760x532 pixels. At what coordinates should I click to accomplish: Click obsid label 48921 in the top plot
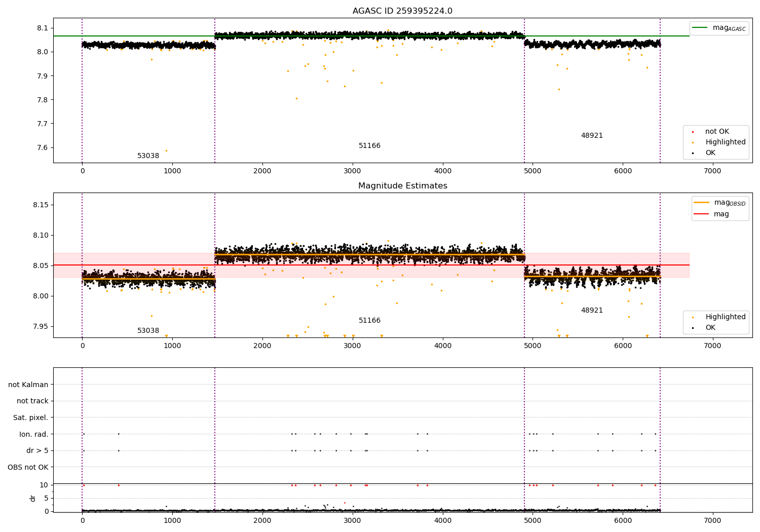pyautogui.click(x=592, y=136)
